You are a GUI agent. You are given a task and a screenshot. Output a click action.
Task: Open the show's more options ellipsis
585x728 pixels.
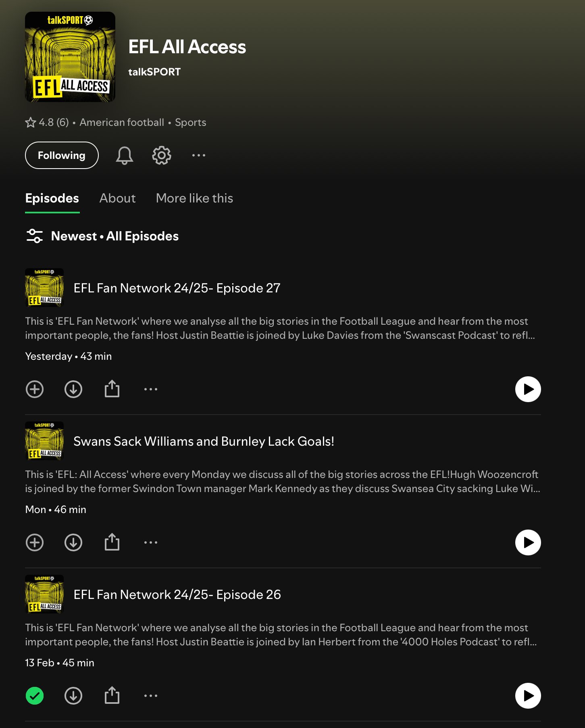199,155
